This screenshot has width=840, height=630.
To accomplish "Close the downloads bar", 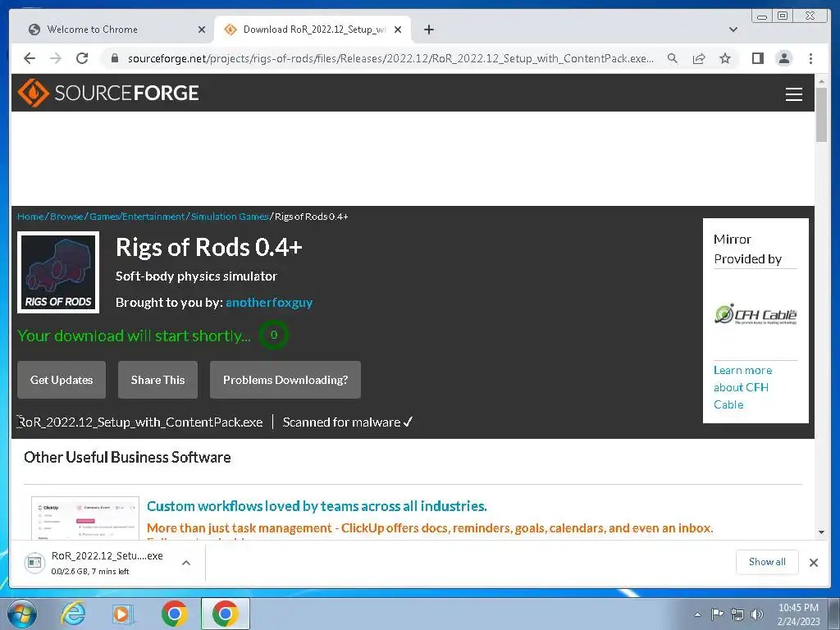I will (813, 563).
